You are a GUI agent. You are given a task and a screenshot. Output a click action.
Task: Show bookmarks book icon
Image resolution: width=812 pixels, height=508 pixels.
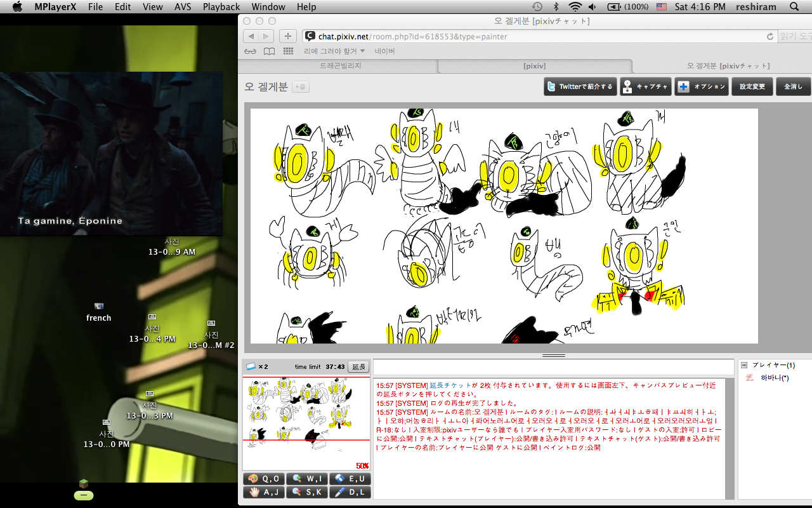(269, 51)
